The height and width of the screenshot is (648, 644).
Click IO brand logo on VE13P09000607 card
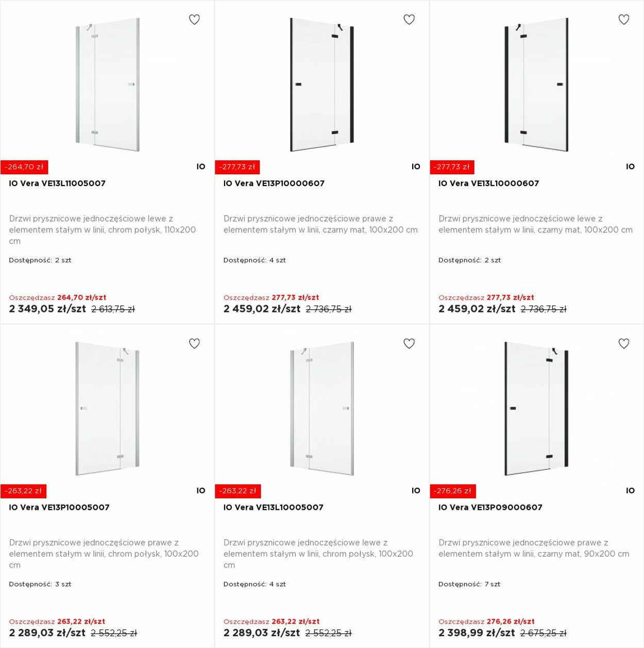click(x=630, y=491)
